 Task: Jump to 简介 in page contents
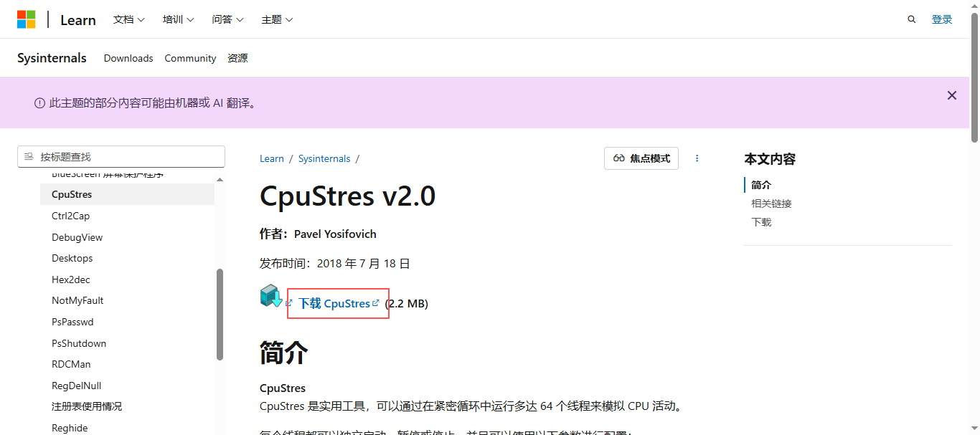click(x=761, y=185)
